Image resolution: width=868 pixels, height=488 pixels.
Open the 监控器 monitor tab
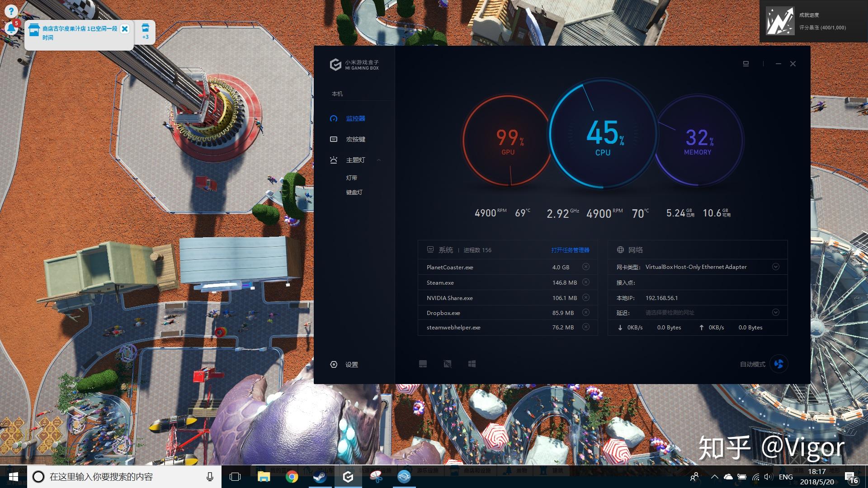coord(355,118)
